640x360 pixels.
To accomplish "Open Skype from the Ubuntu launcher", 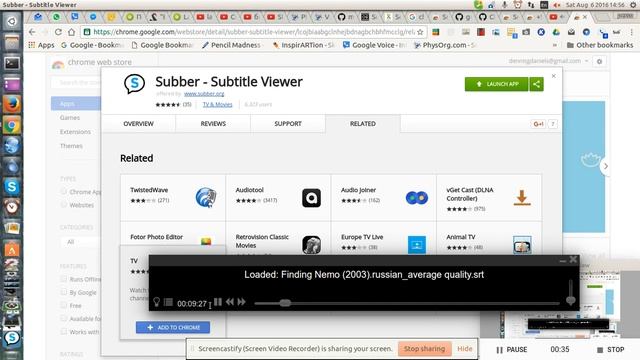I will click(x=11, y=187).
